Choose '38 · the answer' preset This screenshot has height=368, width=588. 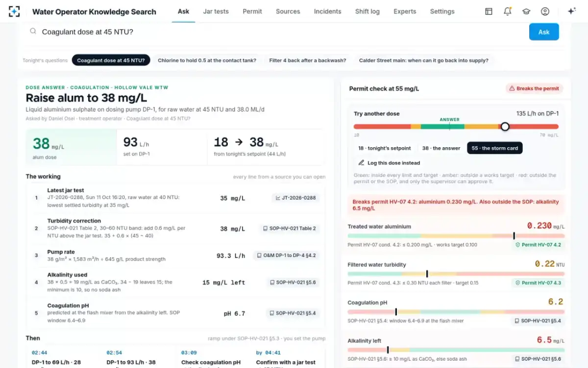coord(441,148)
